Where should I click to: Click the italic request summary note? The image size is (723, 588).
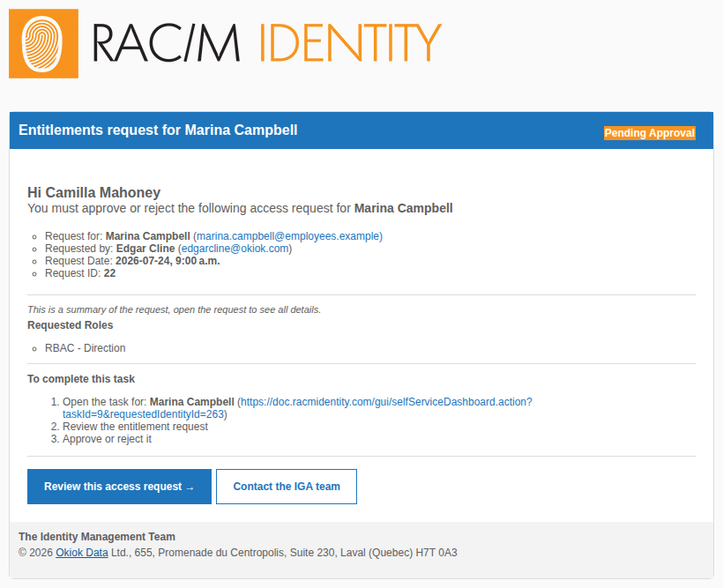(x=175, y=310)
